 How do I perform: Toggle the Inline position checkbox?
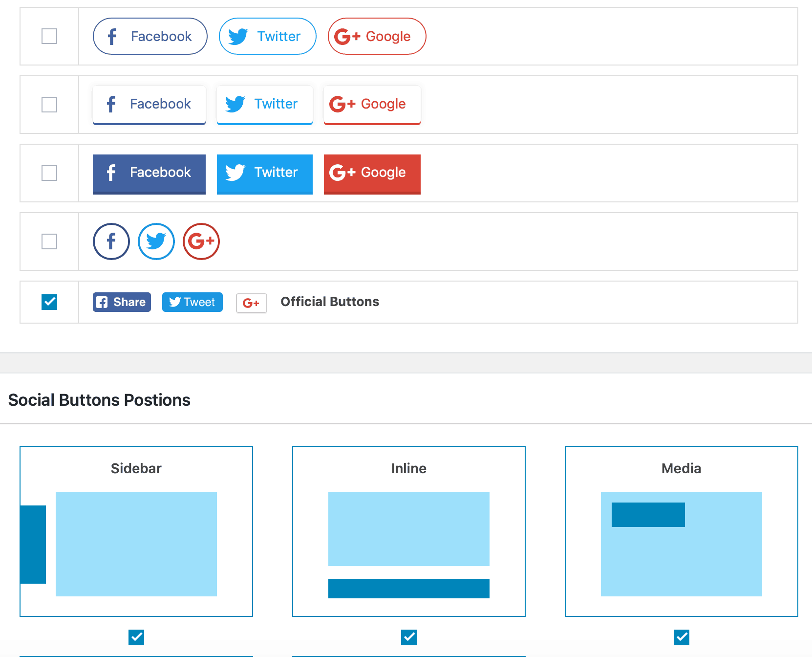pyautogui.click(x=409, y=637)
